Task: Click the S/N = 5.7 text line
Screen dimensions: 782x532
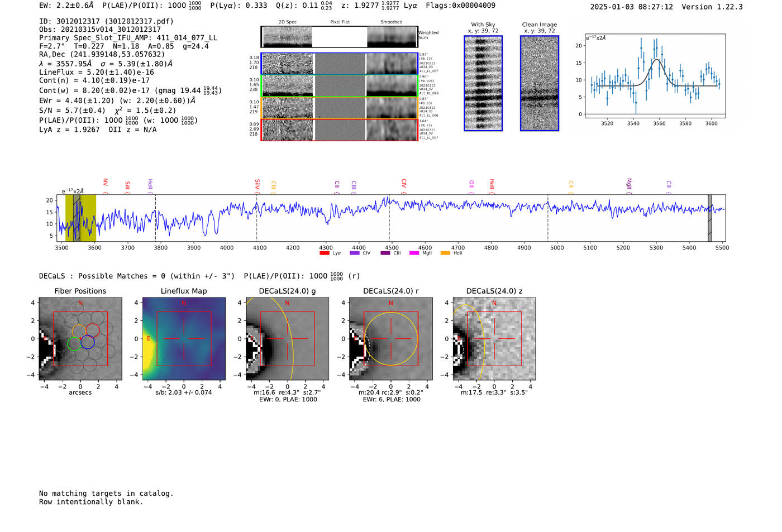Action: point(107,111)
